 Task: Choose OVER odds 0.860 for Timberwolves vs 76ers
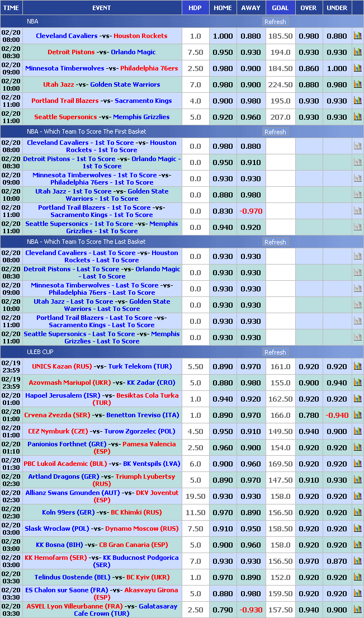[309, 69]
